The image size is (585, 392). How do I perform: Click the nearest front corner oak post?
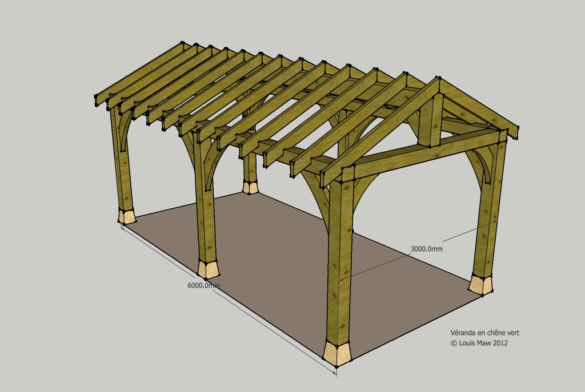[340, 262]
